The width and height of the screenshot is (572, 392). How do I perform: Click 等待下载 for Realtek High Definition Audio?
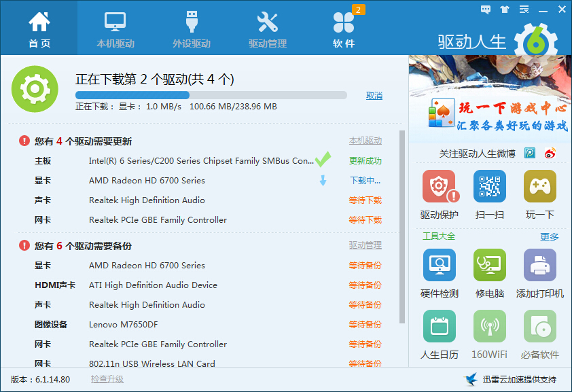(x=365, y=200)
